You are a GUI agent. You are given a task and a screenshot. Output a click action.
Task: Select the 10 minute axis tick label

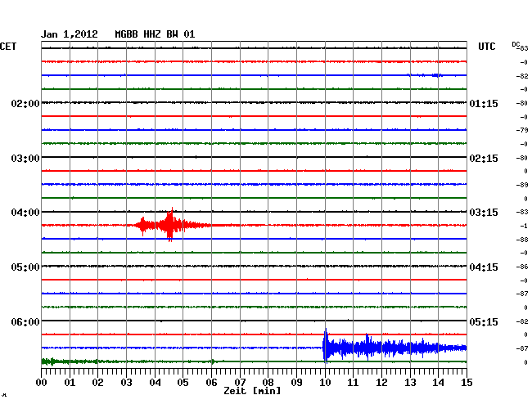tap(325, 383)
